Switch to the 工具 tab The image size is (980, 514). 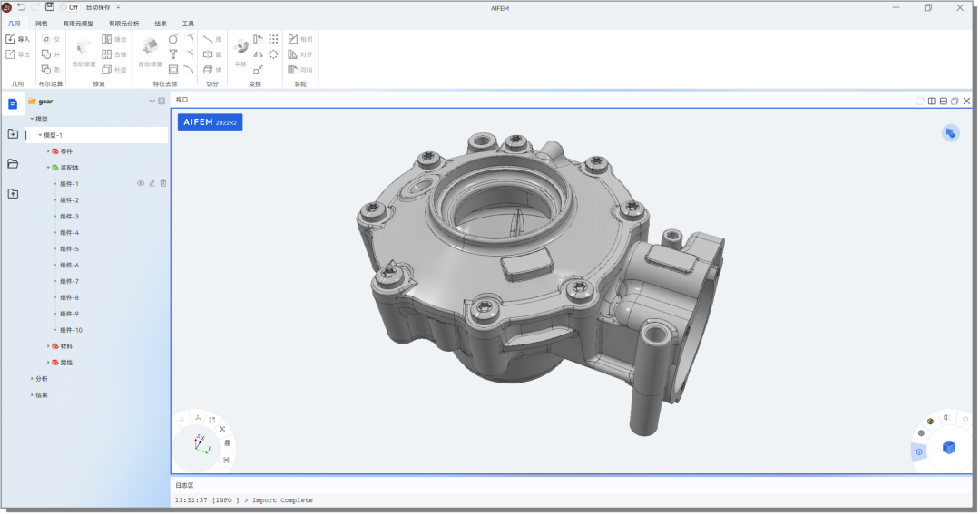tap(188, 24)
